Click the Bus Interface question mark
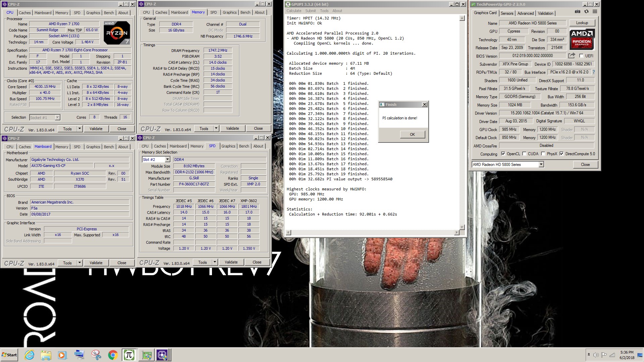644x362 pixels. [593, 72]
